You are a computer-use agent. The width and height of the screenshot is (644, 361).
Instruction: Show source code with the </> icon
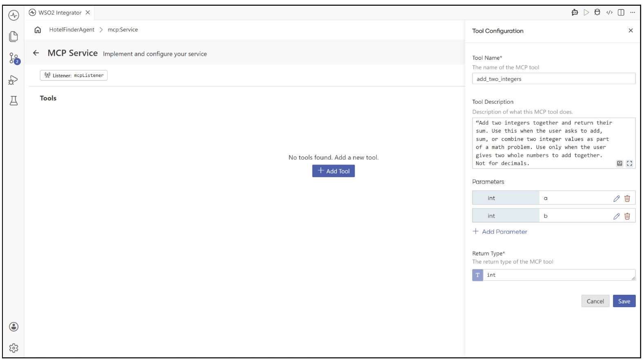609,13
